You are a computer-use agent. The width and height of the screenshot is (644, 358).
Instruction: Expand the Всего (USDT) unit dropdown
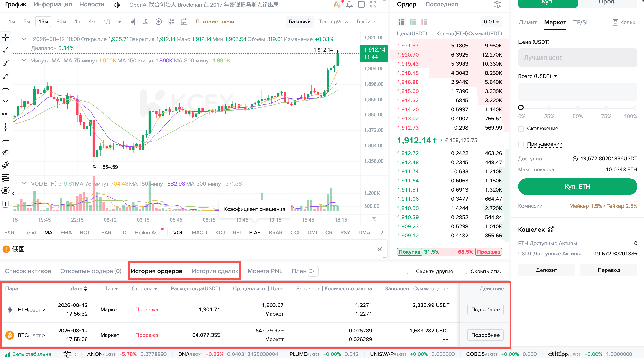(x=555, y=76)
